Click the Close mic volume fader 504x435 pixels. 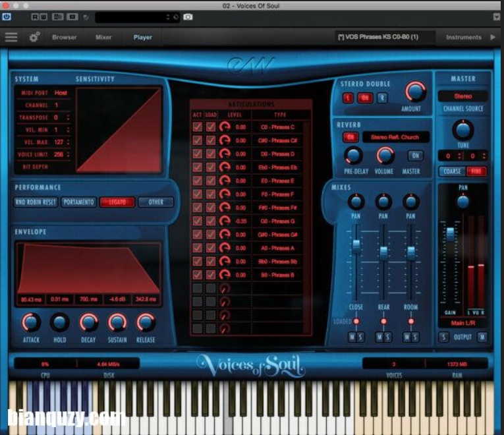356,246
